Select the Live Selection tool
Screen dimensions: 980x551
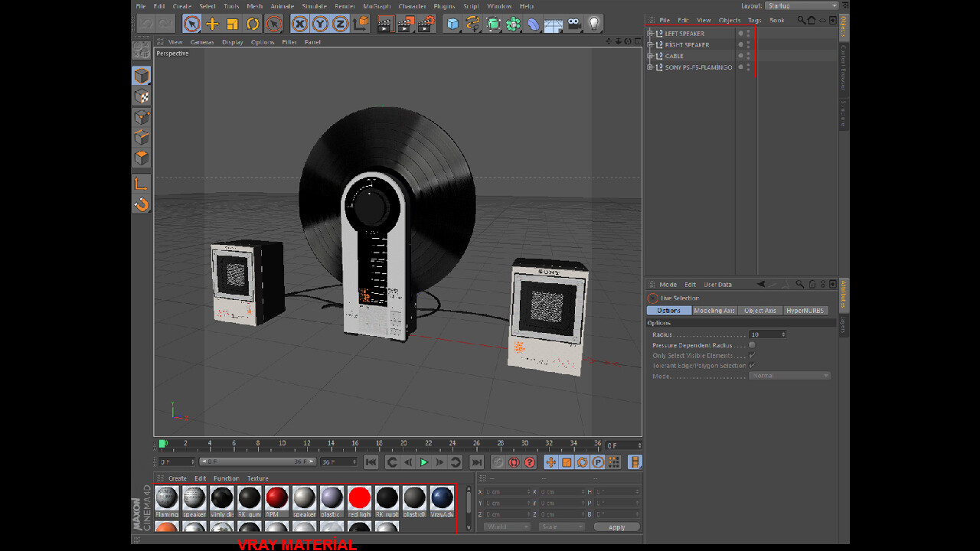[190, 24]
